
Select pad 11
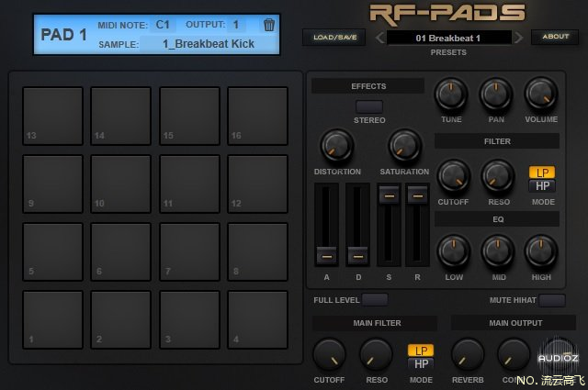[189, 184]
